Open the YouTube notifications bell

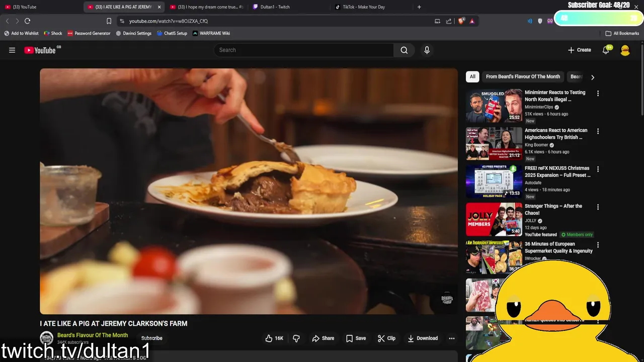tap(606, 50)
